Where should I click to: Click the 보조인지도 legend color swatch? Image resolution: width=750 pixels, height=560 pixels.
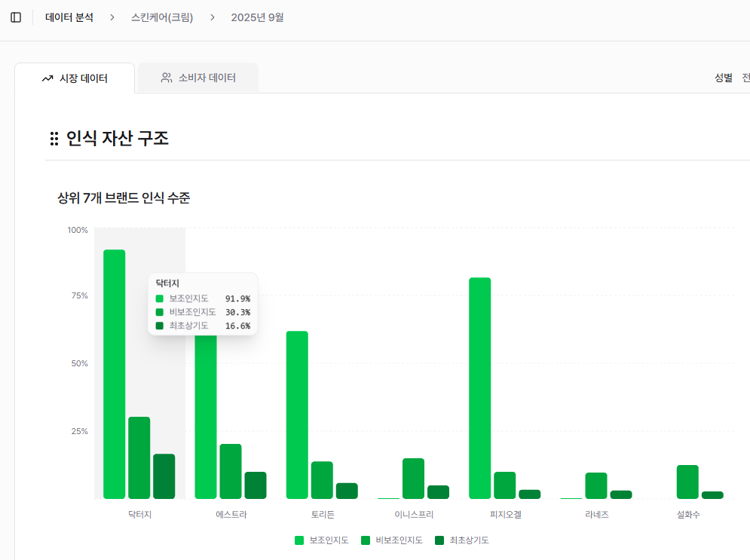tap(299, 540)
